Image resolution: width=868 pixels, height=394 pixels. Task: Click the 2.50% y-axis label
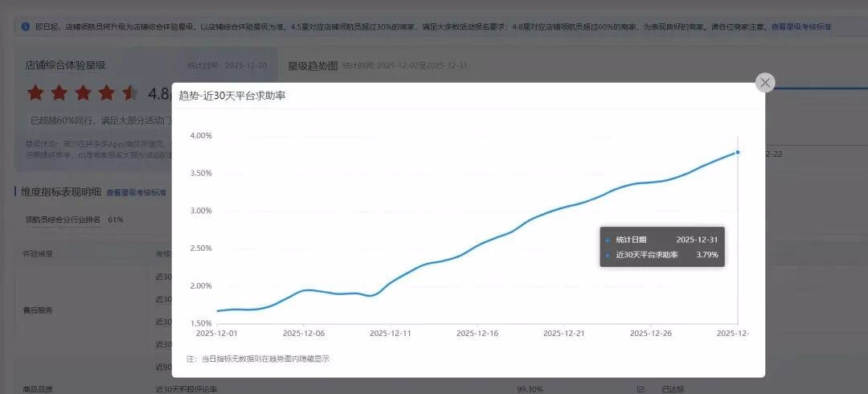201,248
